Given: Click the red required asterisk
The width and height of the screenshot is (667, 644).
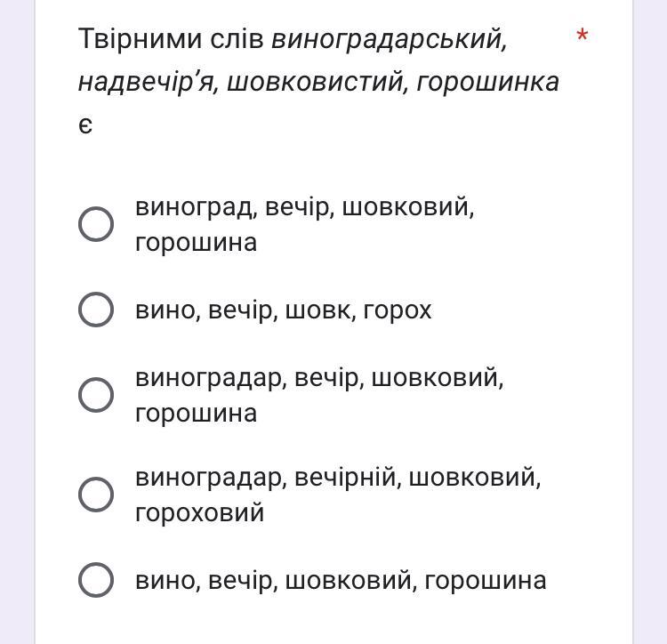Looking at the screenshot, I should coord(582,35).
